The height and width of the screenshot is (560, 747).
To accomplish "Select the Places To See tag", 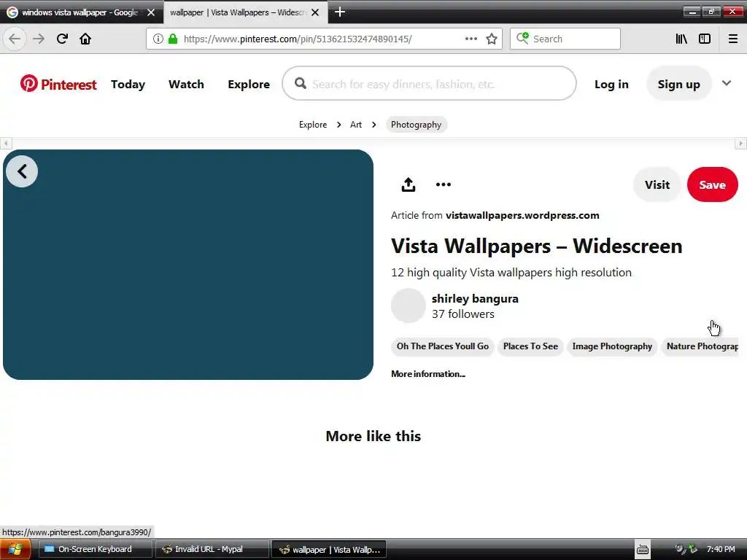I will click(530, 346).
